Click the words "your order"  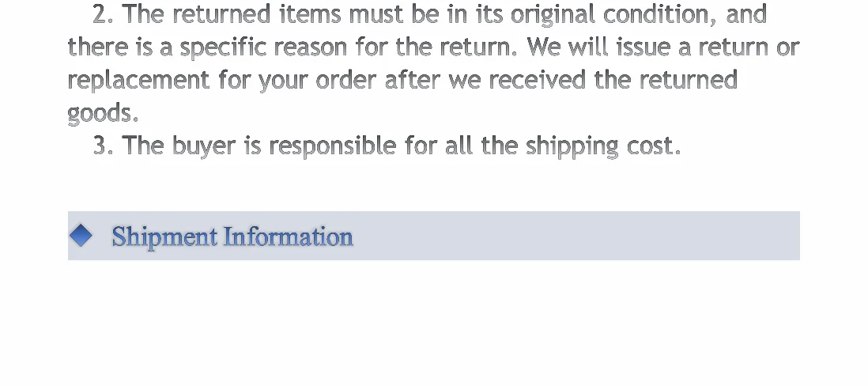(319, 81)
